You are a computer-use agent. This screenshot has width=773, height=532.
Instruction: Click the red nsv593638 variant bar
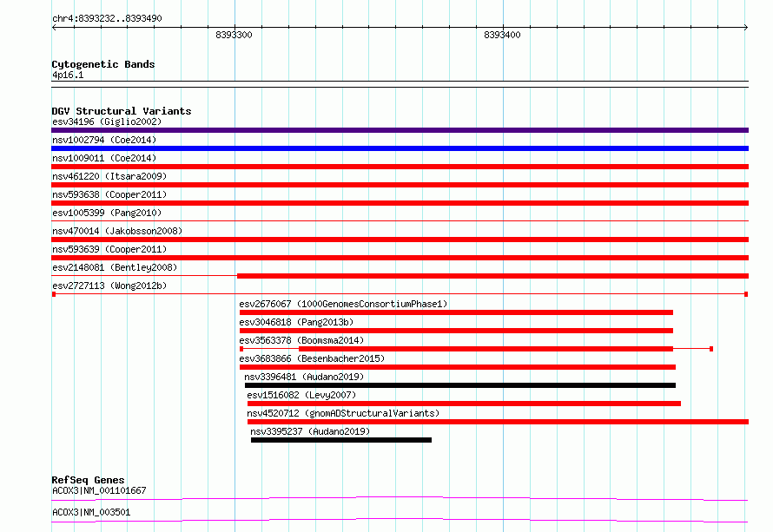point(400,203)
